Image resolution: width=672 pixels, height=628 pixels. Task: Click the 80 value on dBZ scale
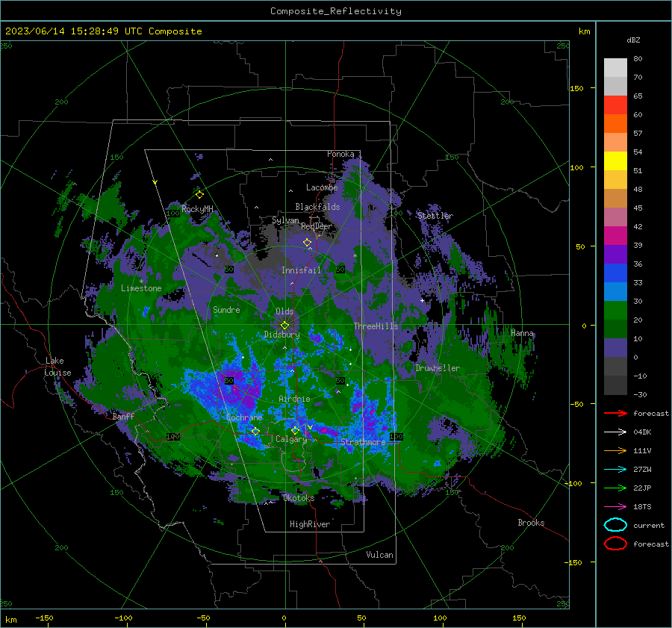[x=638, y=59]
